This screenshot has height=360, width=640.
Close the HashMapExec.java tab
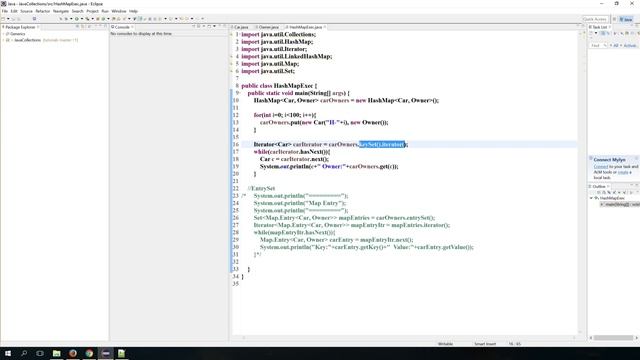[325, 27]
